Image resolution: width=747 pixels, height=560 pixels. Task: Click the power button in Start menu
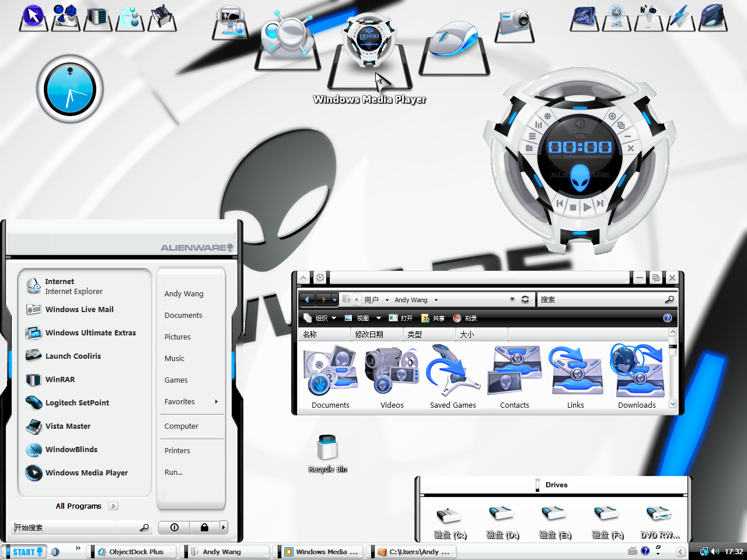174,527
